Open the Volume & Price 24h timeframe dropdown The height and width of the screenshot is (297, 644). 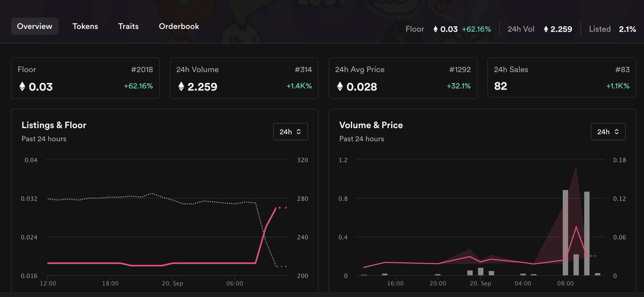[608, 131]
